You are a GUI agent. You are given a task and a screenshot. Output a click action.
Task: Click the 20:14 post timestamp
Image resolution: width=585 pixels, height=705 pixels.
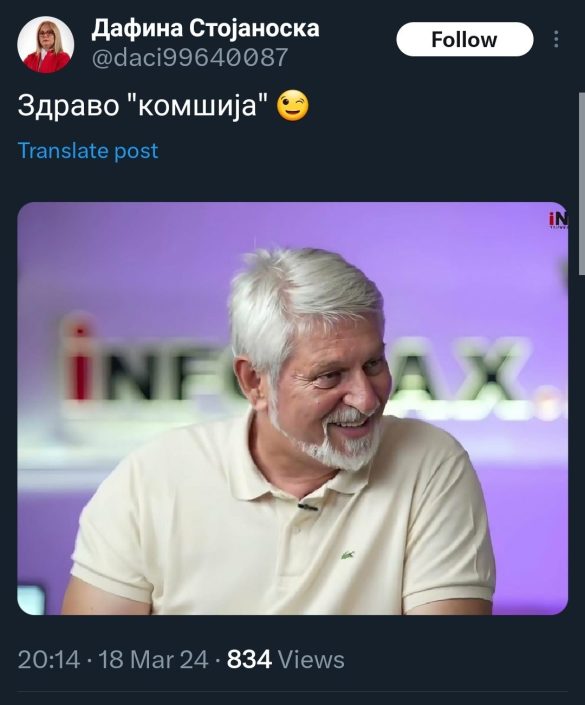(x=49, y=660)
